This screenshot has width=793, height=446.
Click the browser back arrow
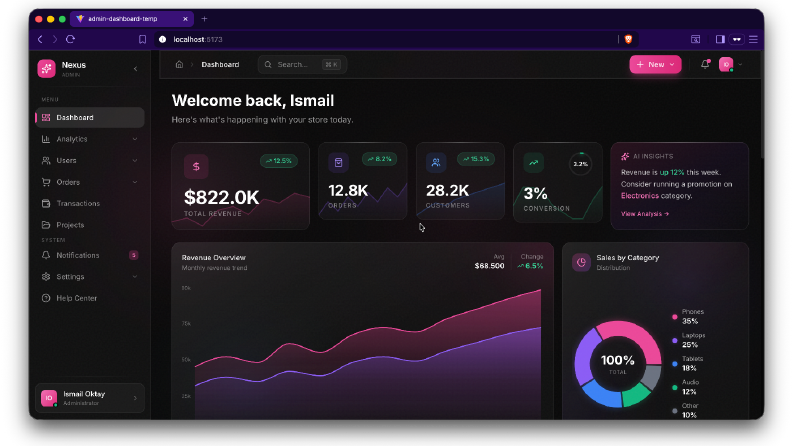coord(40,39)
